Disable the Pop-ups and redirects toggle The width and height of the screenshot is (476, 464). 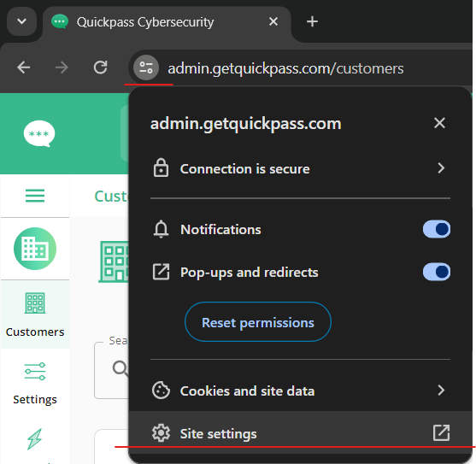pos(436,272)
